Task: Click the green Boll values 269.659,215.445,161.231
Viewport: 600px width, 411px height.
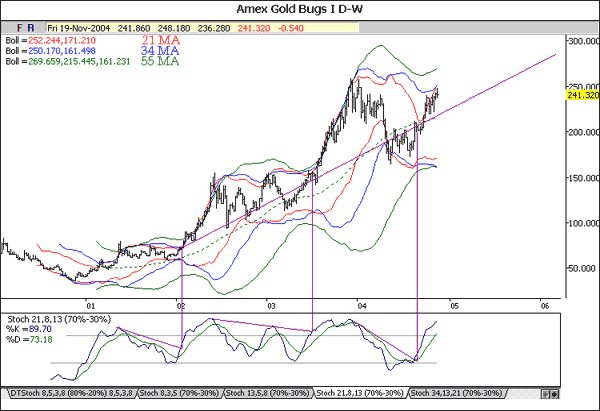Action: [79, 61]
